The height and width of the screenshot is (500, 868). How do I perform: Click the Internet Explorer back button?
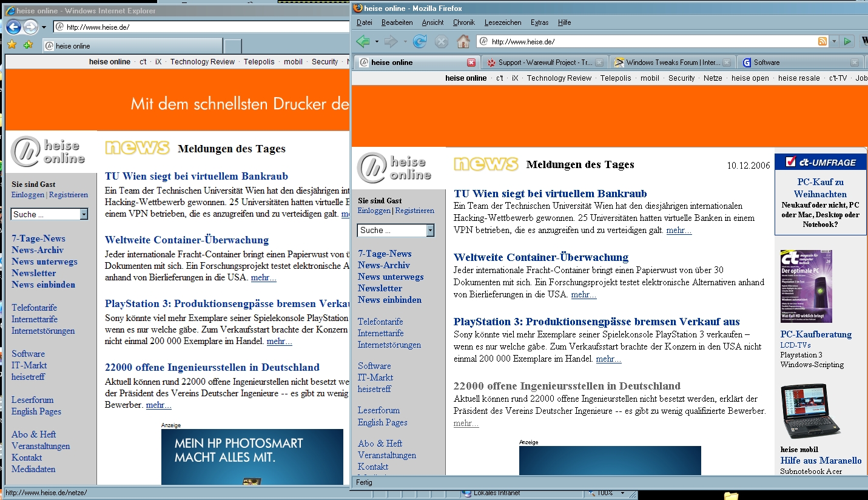[13, 27]
